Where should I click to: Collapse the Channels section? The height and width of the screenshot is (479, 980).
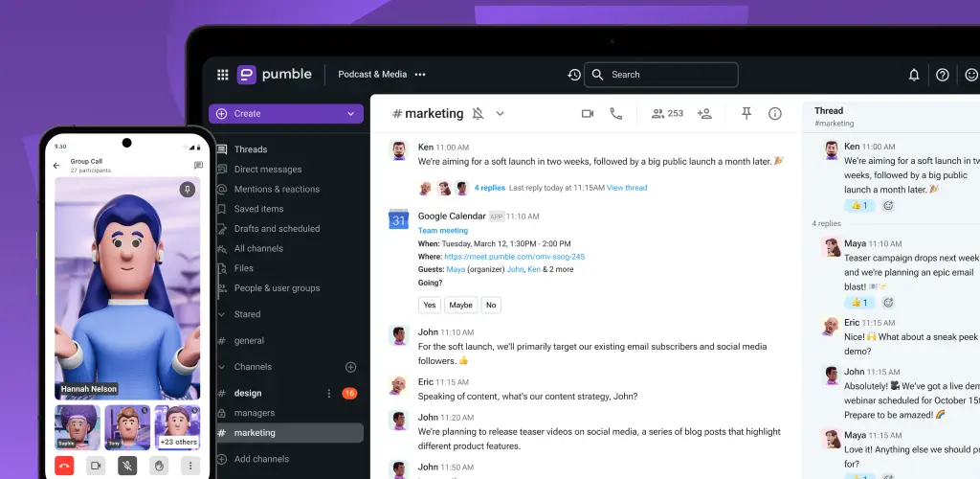coord(221,367)
